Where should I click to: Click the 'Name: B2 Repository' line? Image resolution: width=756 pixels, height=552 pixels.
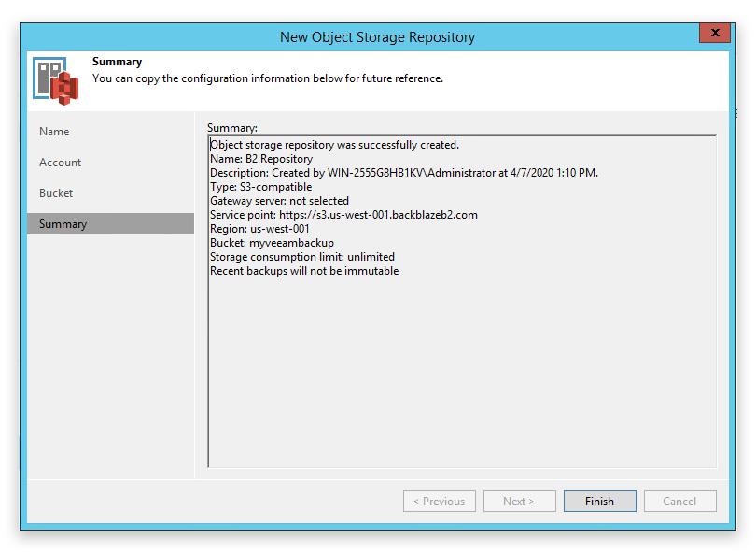pyautogui.click(x=261, y=159)
